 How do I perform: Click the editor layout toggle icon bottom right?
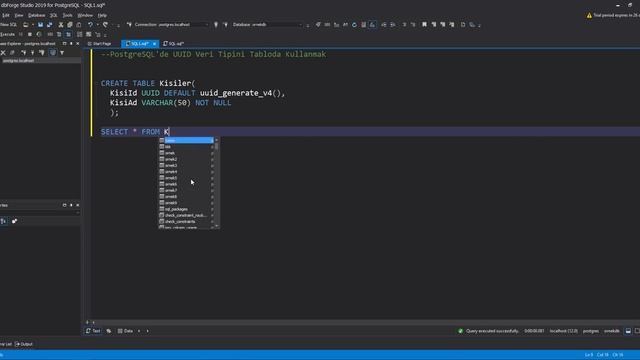[x=629, y=331]
